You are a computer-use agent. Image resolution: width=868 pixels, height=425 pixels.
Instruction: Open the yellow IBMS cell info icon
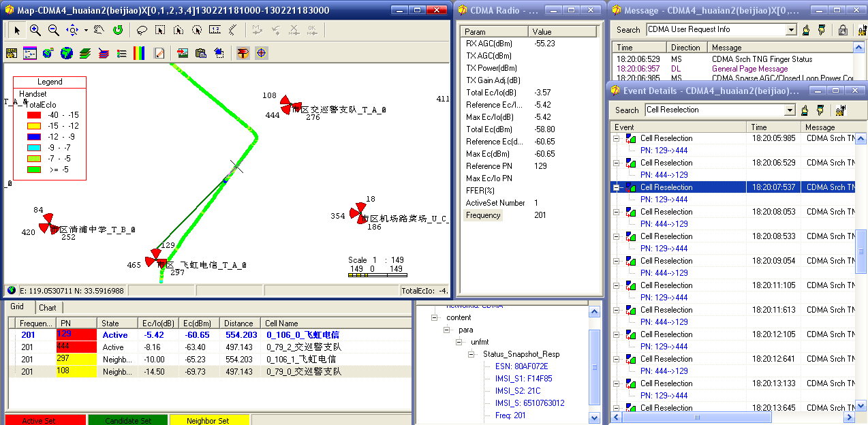pos(11,52)
